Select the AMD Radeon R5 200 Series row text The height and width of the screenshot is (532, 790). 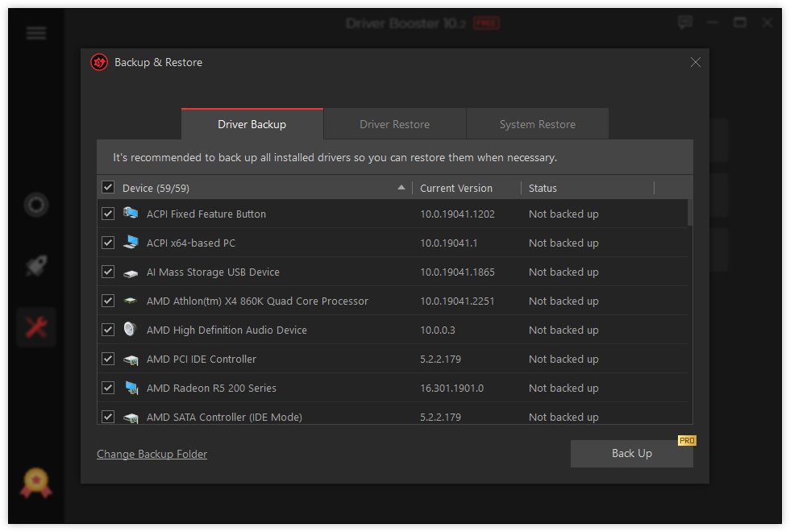click(x=211, y=388)
